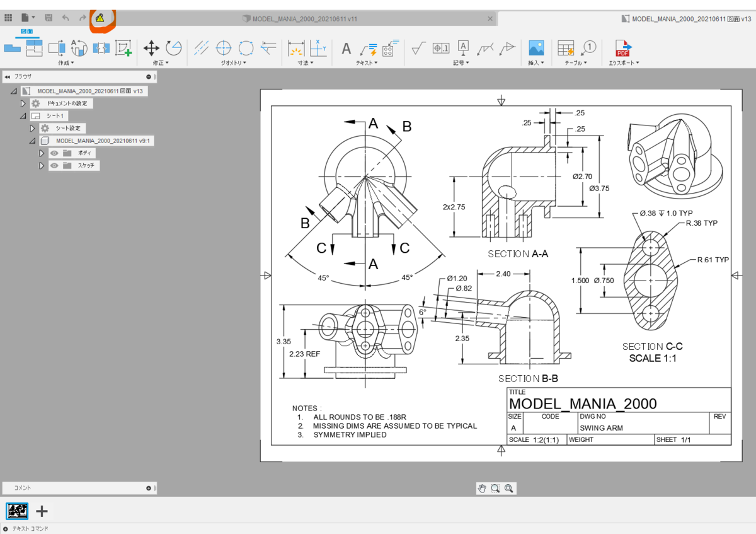Select the Surface Texture symbol tool
This screenshot has height=534, width=756.
pos(418,47)
